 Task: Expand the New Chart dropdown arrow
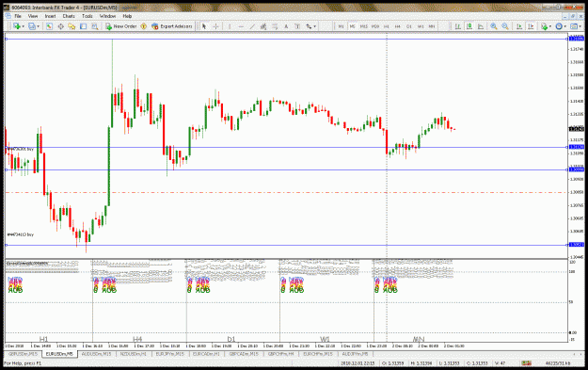coord(24,26)
